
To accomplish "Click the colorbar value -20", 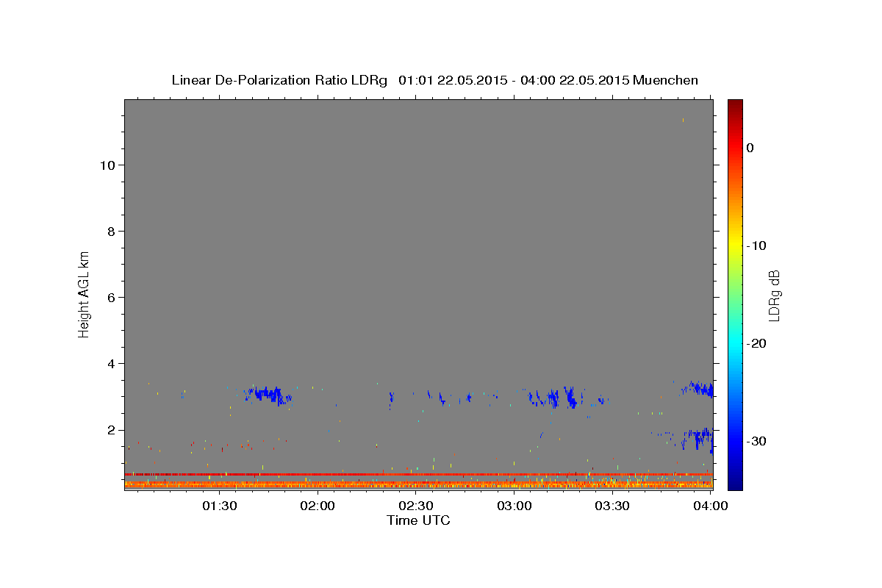I will coord(757,343).
